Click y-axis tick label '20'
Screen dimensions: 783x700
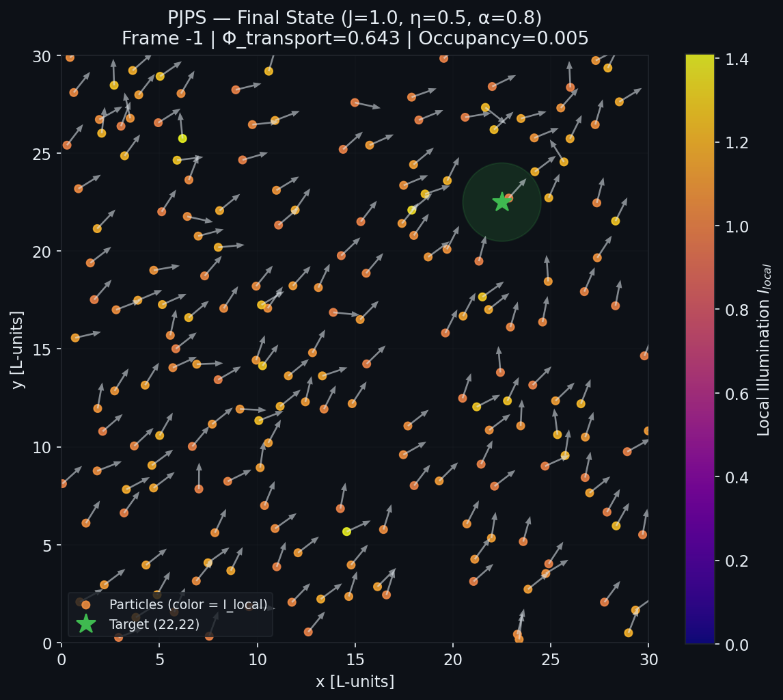[x=42, y=252]
